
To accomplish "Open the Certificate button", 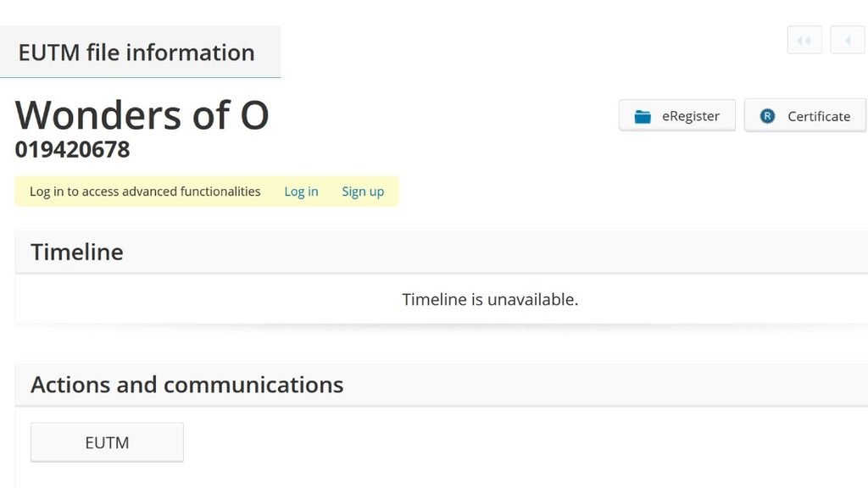I will tap(805, 115).
